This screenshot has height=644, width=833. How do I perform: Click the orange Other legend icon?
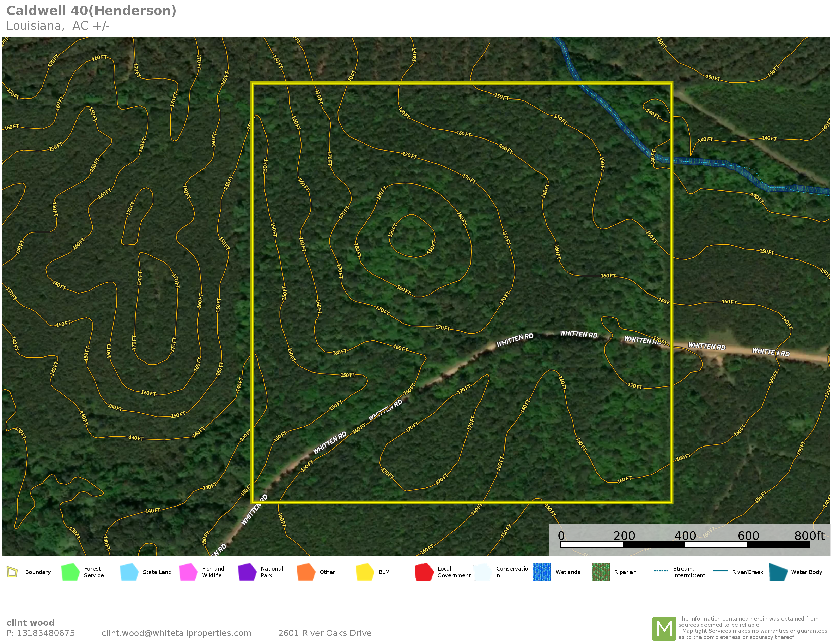coord(306,572)
